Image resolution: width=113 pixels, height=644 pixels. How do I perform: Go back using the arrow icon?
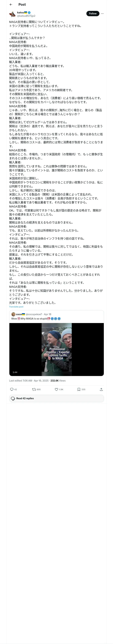(11, 5)
